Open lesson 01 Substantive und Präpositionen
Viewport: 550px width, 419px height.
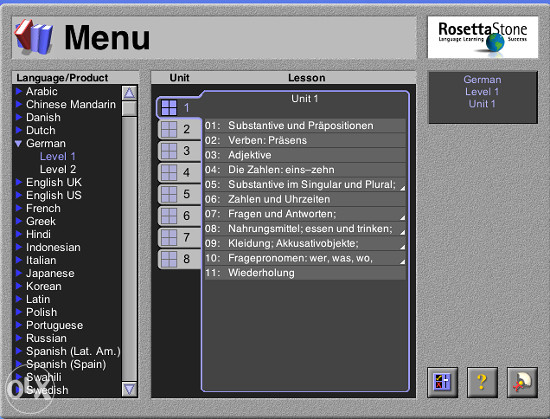[x=305, y=126]
